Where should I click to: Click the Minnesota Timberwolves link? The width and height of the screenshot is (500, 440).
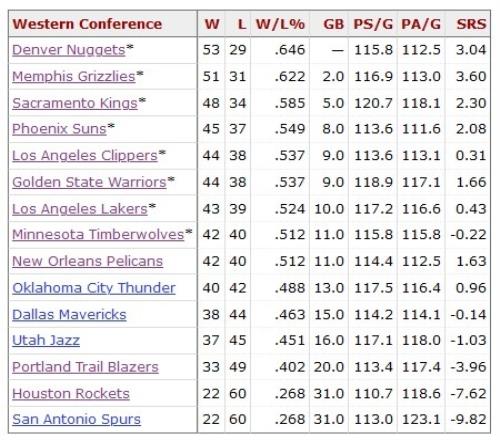pos(98,234)
